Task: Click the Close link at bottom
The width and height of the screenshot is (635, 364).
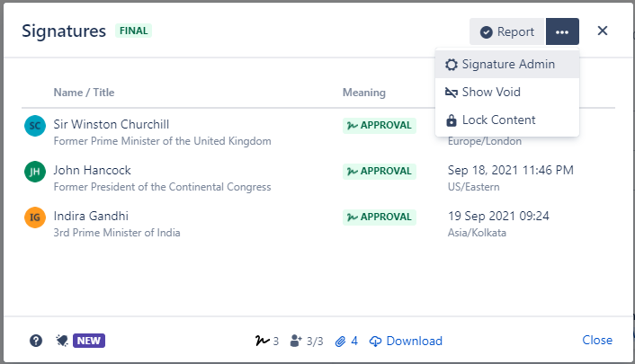Action: click(x=597, y=341)
